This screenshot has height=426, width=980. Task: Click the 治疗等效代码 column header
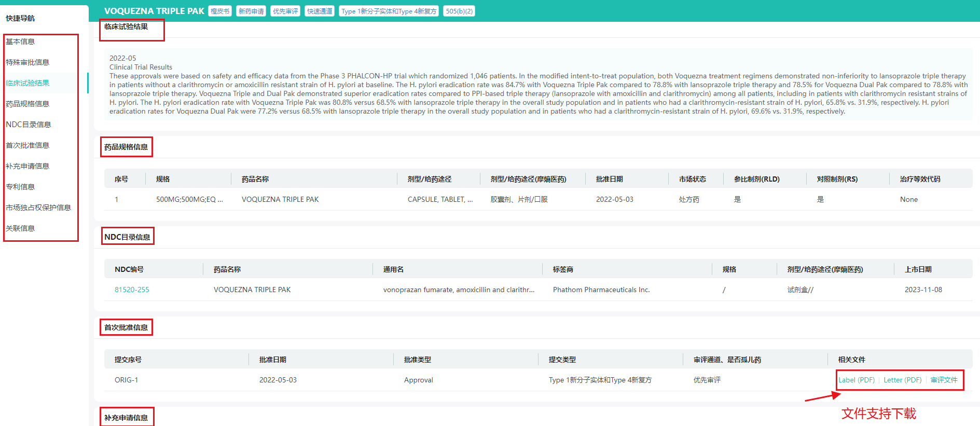click(x=920, y=179)
